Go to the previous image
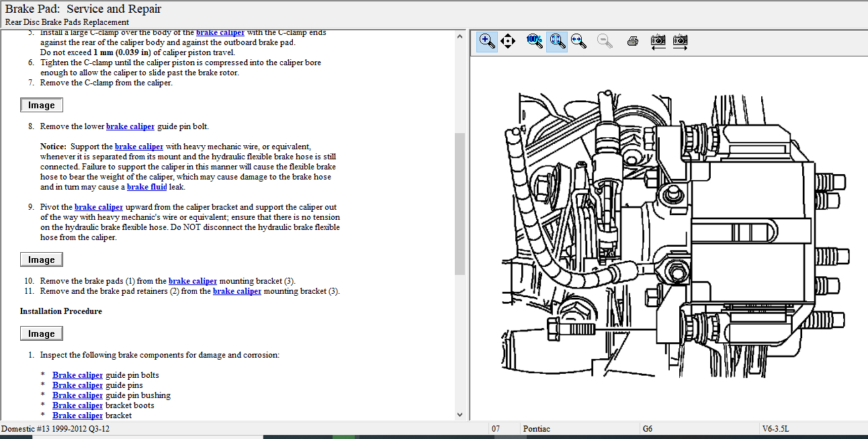The image size is (868, 439). coord(658,42)
